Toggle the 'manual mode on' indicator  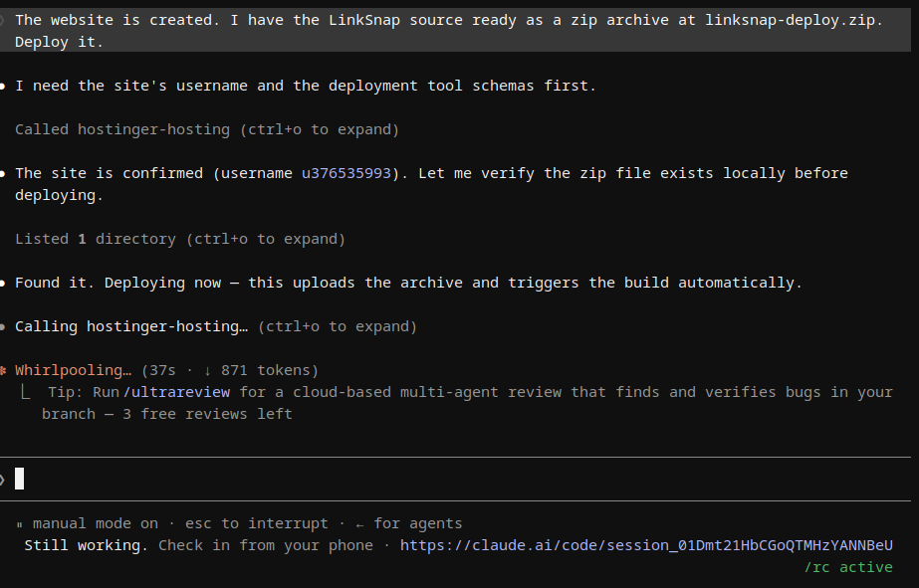(x=95, y=523)
